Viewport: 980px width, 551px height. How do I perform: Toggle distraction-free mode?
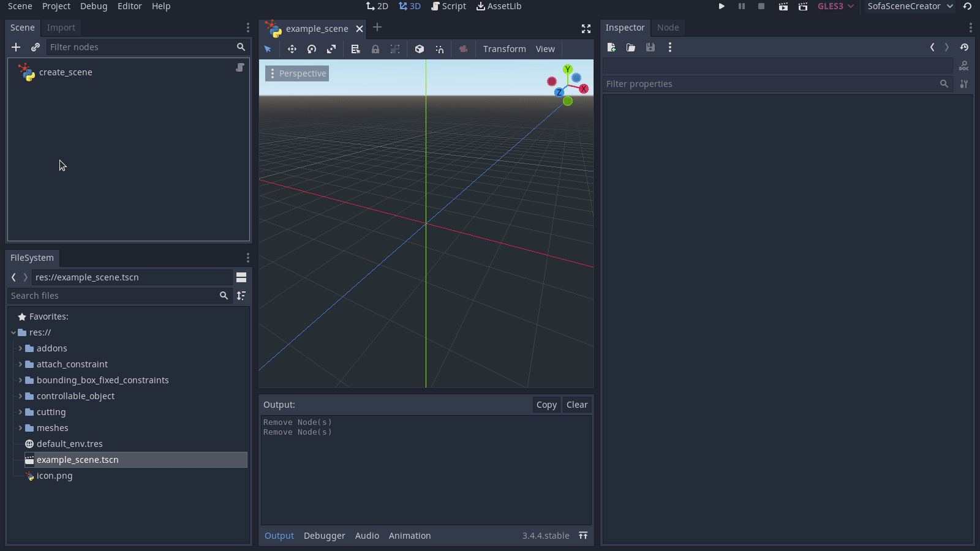586,29
